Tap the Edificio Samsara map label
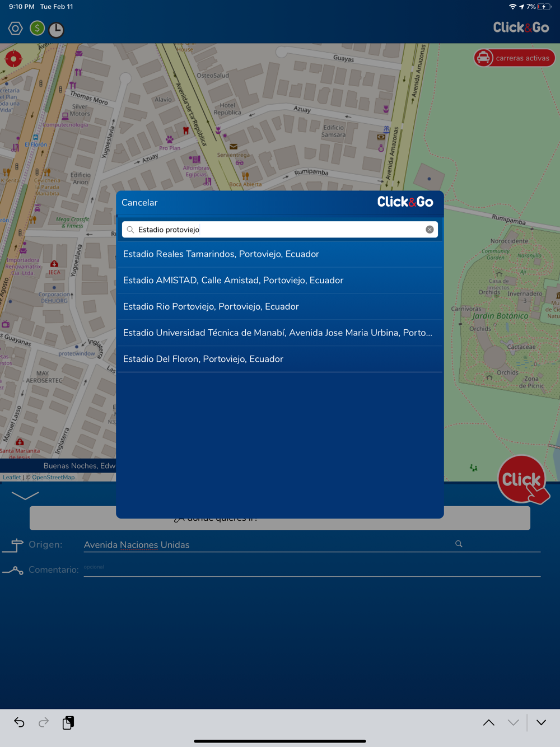 333,131
